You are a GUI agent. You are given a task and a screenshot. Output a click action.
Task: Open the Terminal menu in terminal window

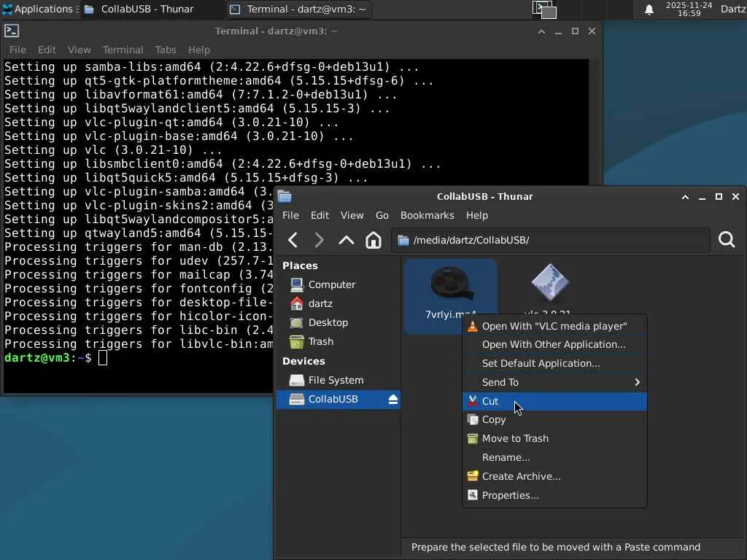coord(123,50)
